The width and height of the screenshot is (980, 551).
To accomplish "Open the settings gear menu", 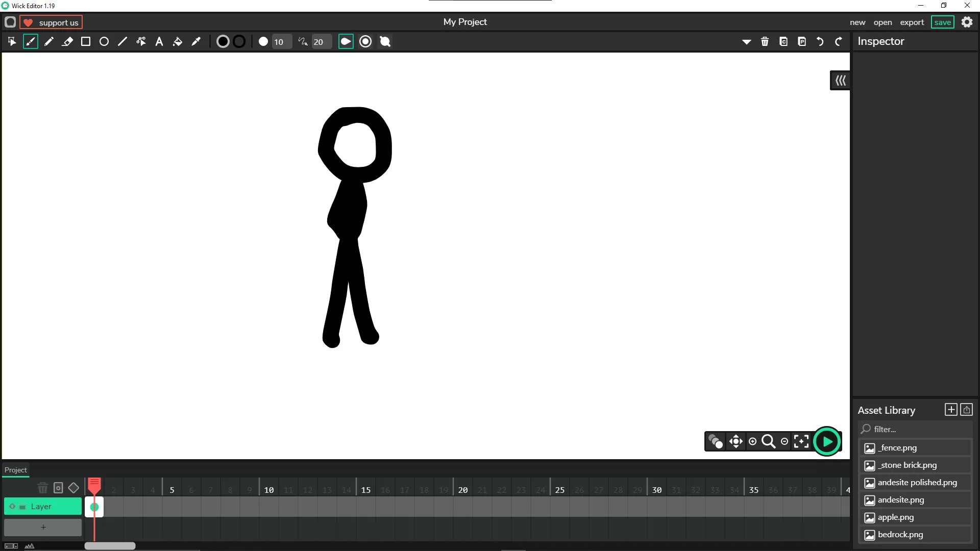I will point(967,22).
